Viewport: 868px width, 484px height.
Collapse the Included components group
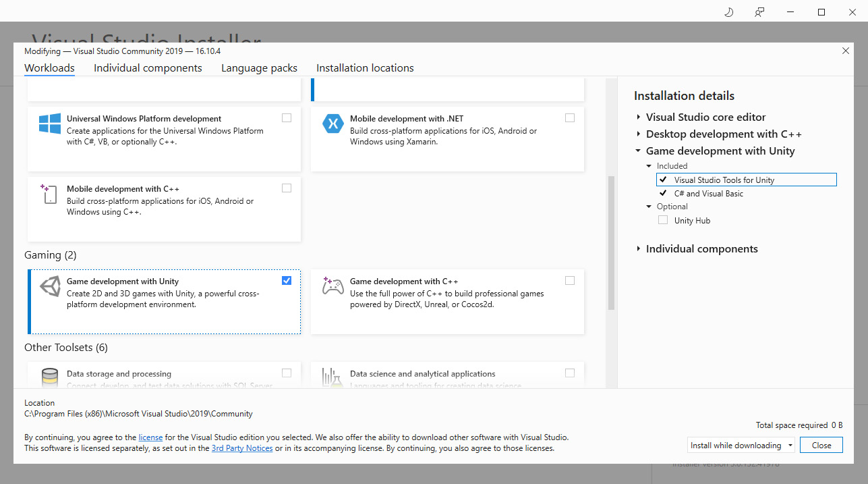coord(649,166)
